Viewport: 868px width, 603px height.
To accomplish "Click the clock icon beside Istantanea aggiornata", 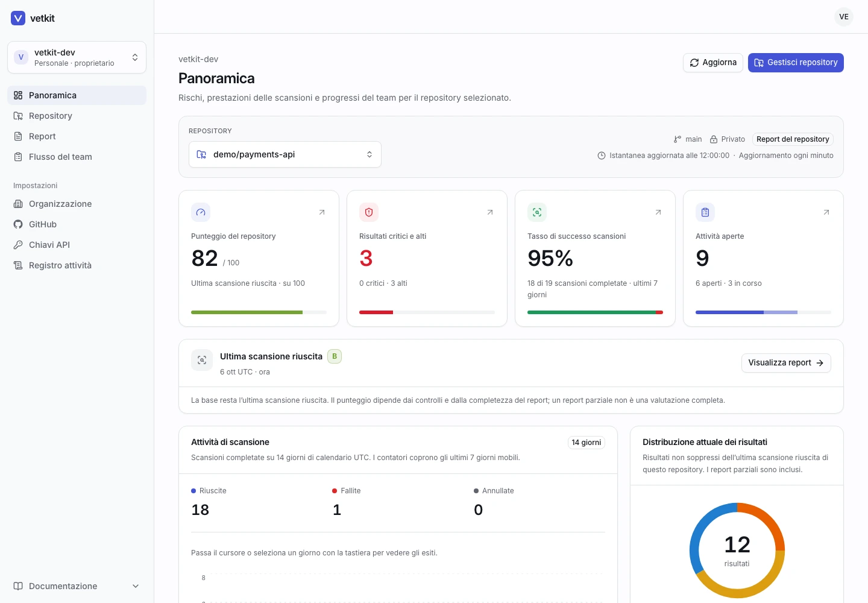I will [602, 156].
